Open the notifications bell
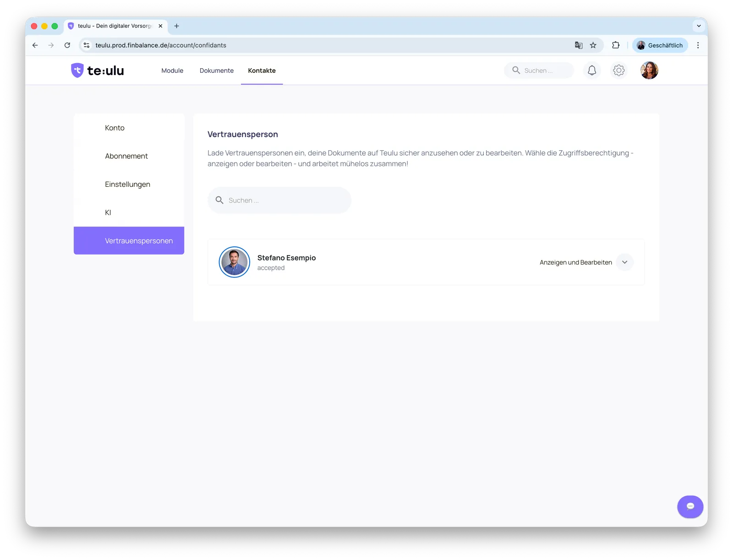The image size is (733, 560). click(592, 71)
